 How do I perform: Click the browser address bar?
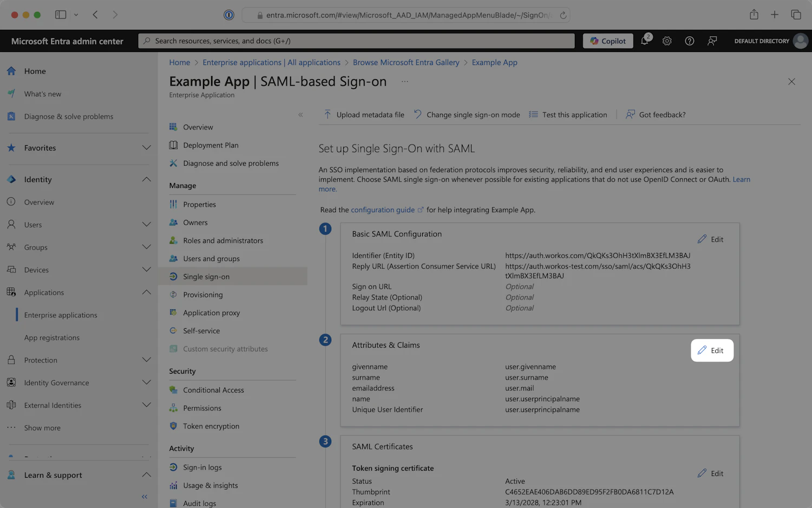(x=406, y=15)
